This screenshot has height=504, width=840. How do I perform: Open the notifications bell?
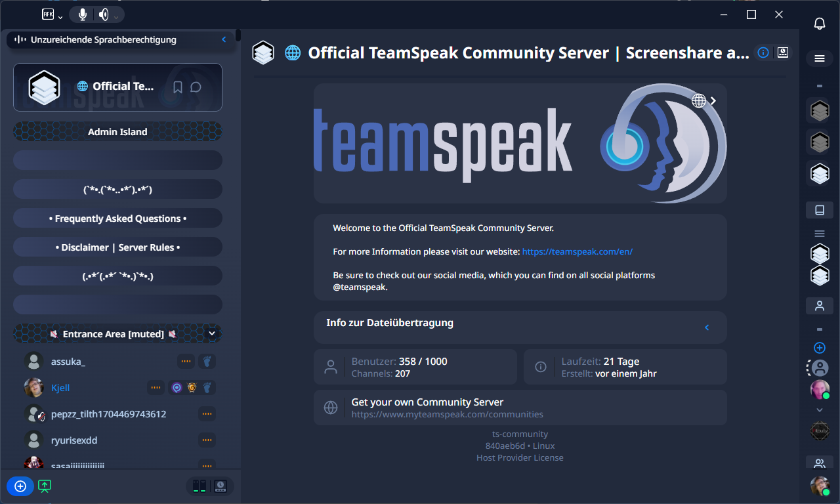coord(819,24)
